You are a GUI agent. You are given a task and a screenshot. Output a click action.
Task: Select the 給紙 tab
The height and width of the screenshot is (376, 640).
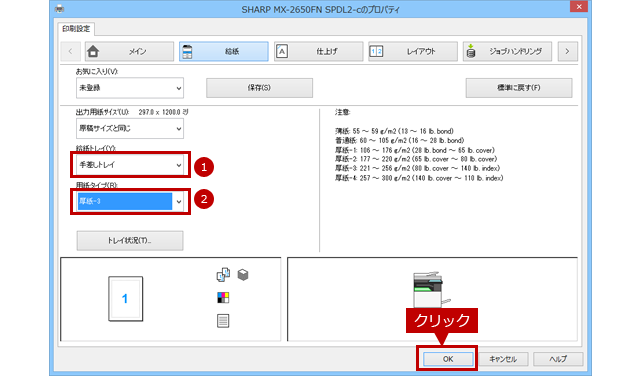point(224,51)
